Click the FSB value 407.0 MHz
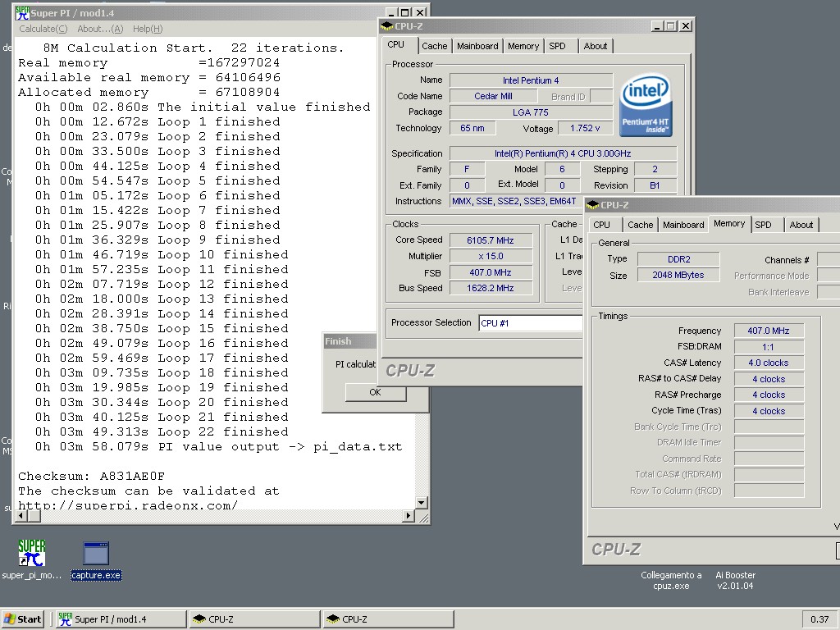The width and height of the screenshot is (840, 630). click(x=491, y=272)
